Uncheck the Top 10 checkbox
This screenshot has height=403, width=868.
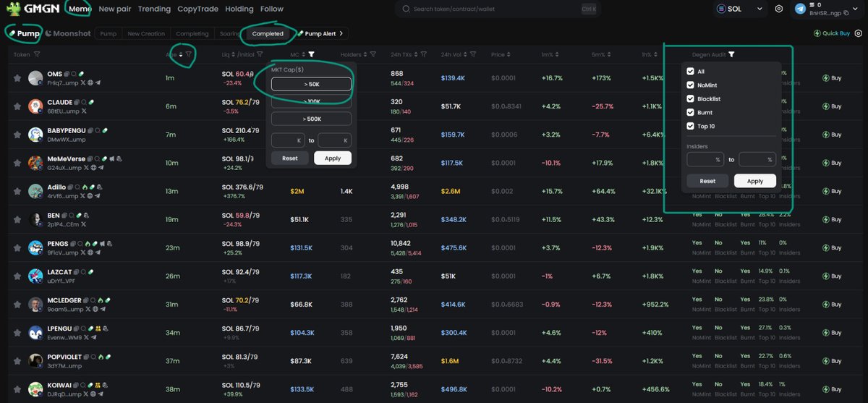tap(690, 126)
